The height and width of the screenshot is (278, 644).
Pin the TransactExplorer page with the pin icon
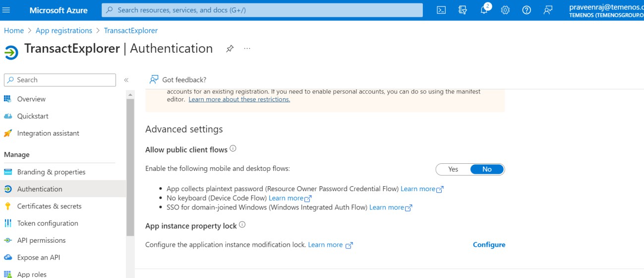point(230,49)
